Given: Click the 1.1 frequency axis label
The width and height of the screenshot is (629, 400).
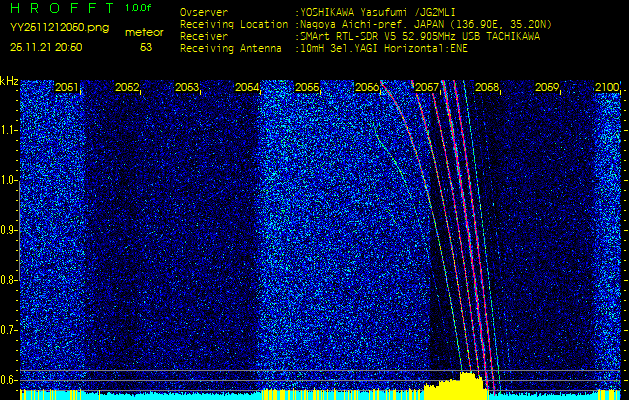Looking at the screenshot, I should [9, 130].
